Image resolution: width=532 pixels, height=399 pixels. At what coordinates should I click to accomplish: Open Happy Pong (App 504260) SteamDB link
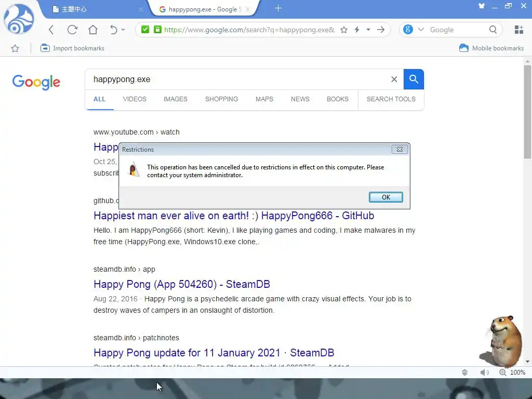182,284
